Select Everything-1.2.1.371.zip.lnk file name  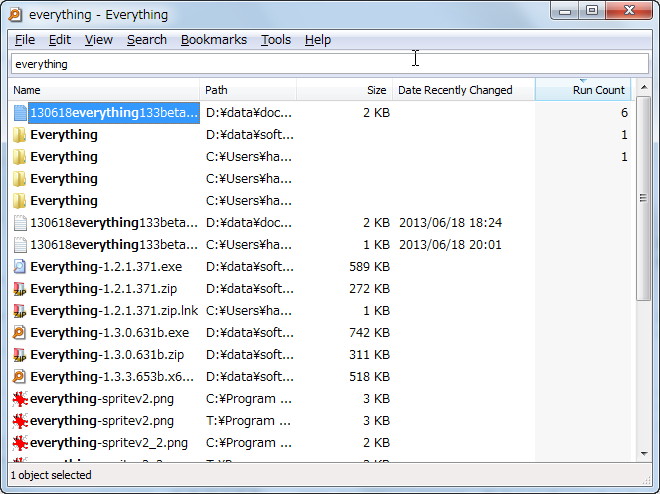(114, 311)
